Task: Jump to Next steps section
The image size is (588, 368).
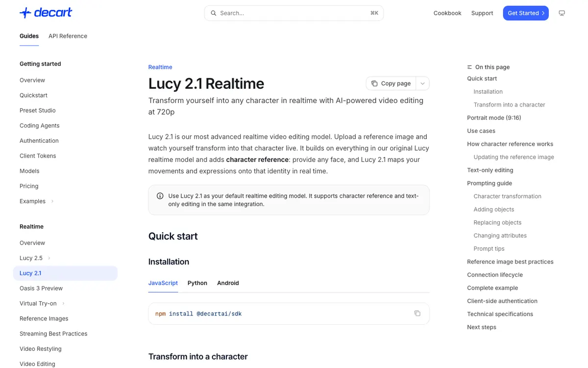Action: click(x=482, y=327)
